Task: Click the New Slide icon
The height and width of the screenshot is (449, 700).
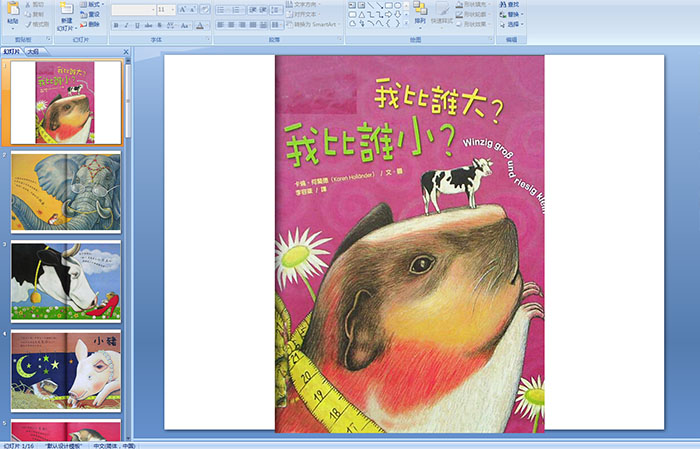Action: [67, 8]
